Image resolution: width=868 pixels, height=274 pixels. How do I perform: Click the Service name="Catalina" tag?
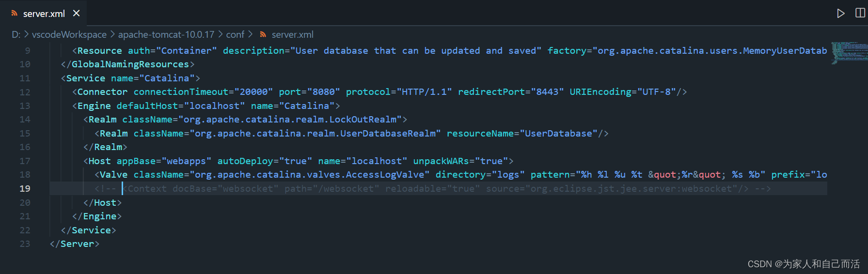tap(131, 78)
